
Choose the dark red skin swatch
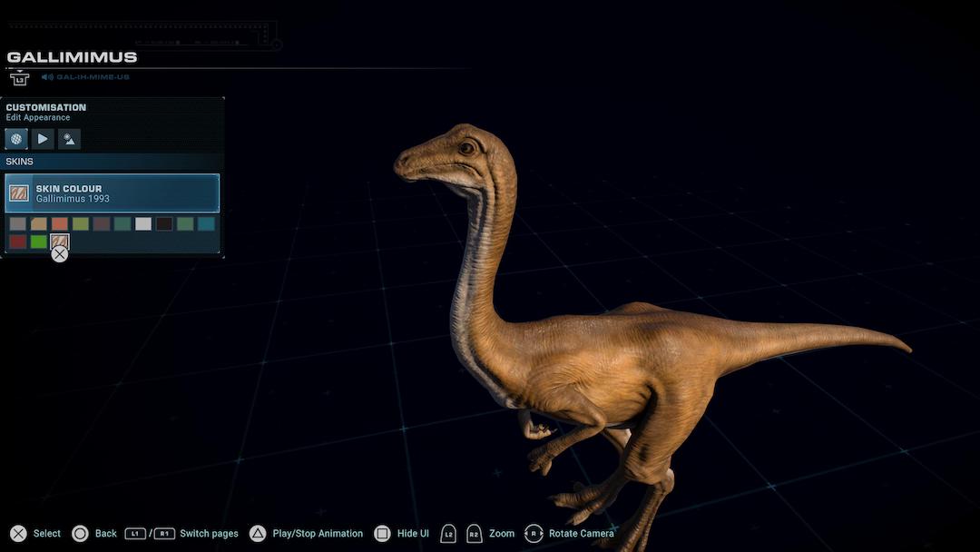(x=17, y=241)
